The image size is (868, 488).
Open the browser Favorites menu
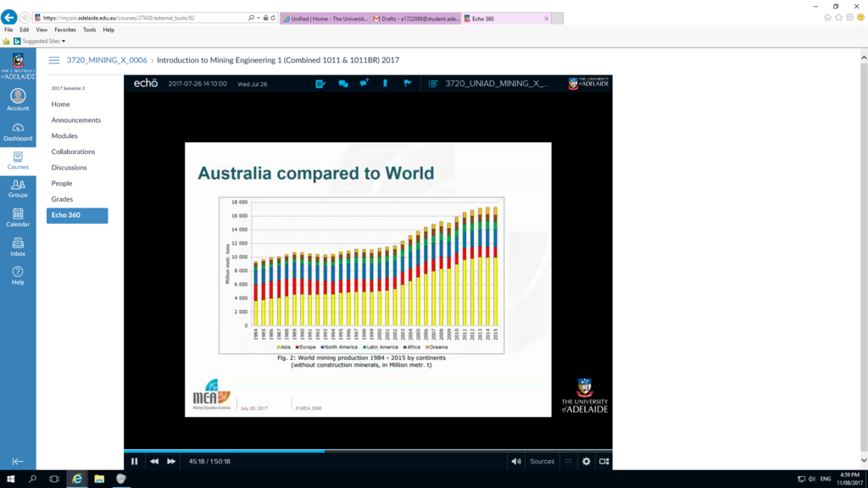(65, 30)
